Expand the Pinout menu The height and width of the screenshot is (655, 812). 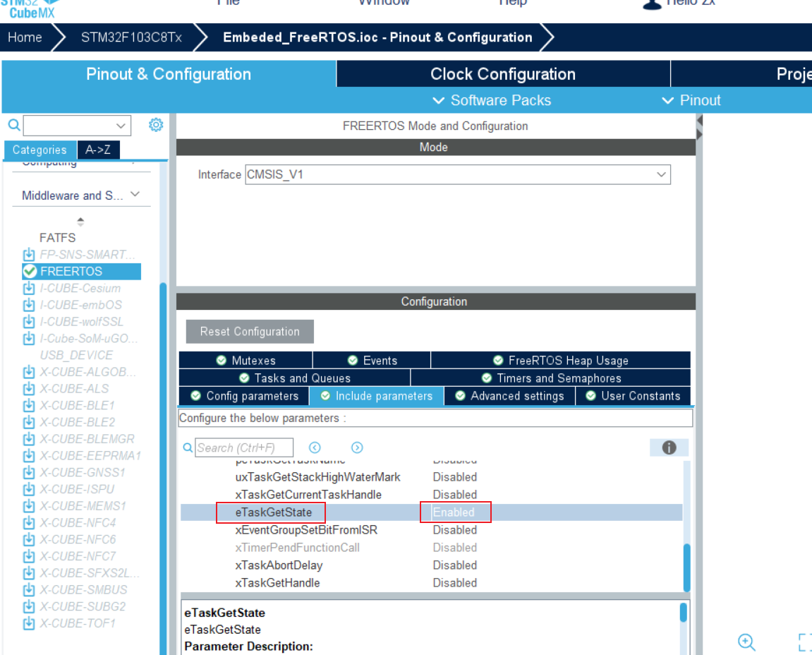click(x=691, y=100)
